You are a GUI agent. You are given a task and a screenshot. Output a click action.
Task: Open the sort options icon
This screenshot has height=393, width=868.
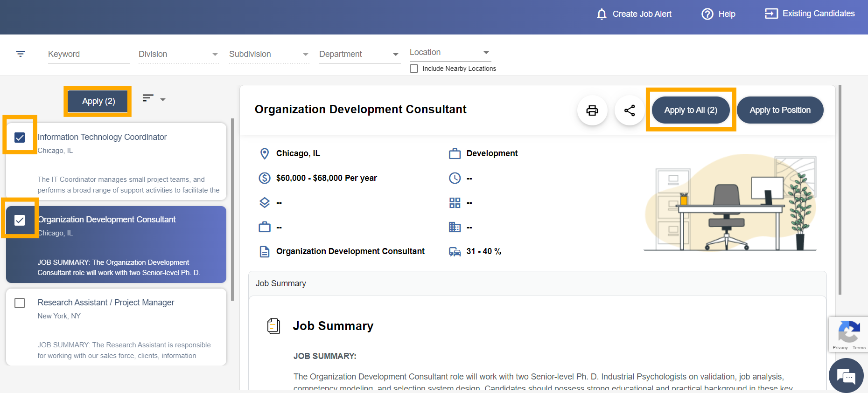154,99
